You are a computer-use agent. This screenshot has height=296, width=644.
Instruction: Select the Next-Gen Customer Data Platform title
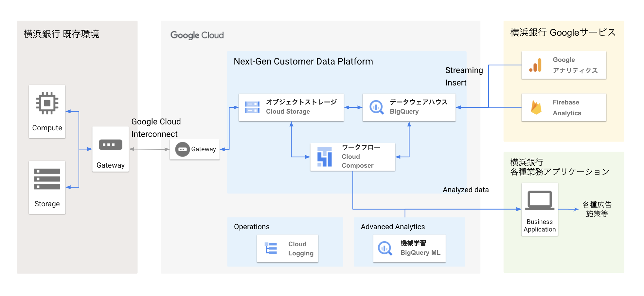[303, 62]
